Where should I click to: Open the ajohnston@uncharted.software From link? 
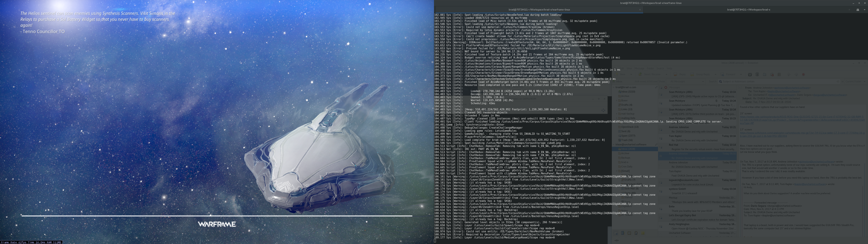[792, 88]
